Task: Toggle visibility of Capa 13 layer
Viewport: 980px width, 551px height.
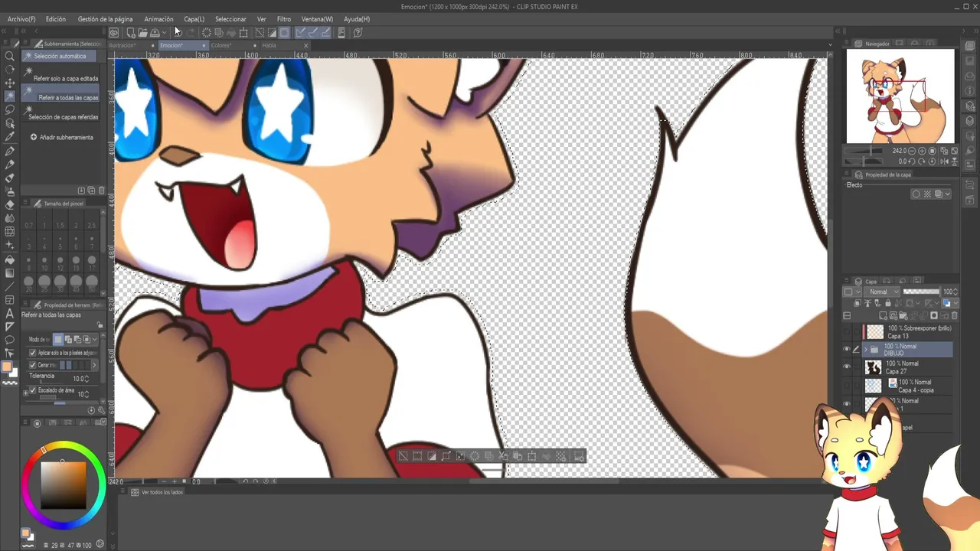Action: click(x=847, y=332)
